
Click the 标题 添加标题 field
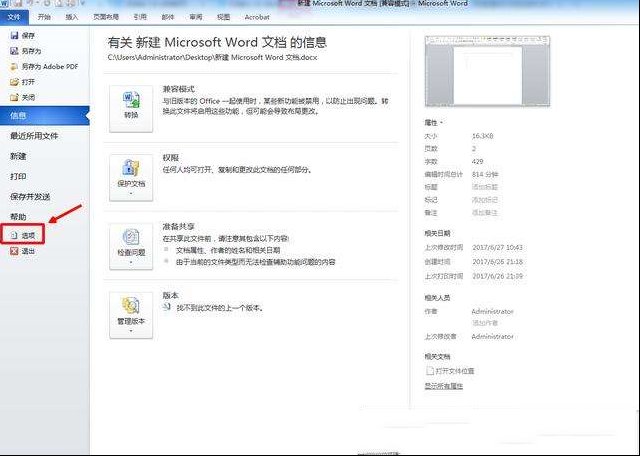click(x=485, y=187)
